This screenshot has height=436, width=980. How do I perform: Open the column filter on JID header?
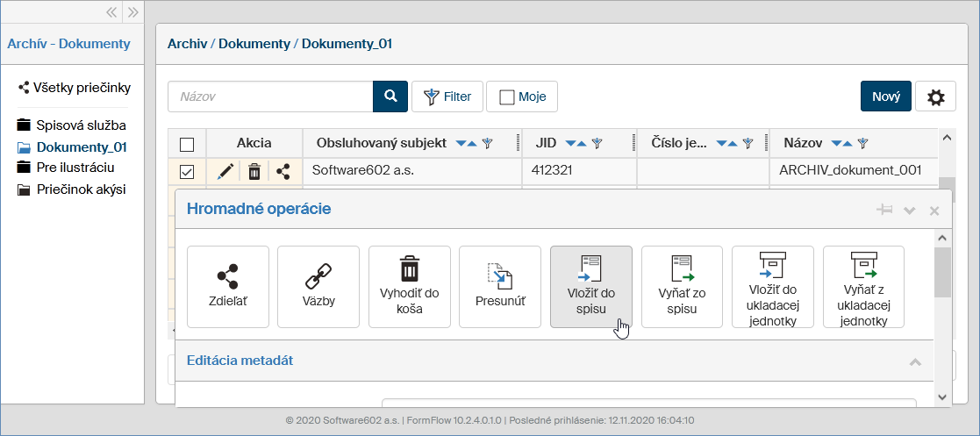point(597,143)
